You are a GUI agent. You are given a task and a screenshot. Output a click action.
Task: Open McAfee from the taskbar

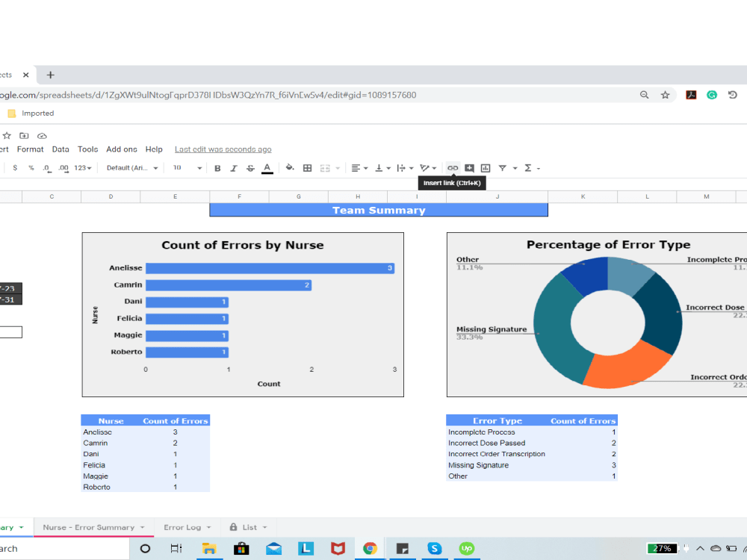[338, 549]
